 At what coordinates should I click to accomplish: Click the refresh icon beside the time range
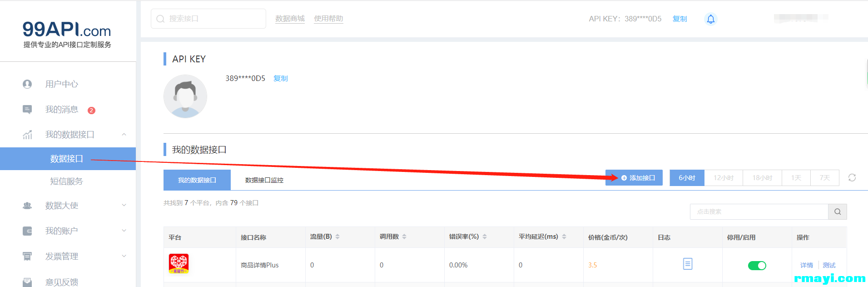point(852,178)
